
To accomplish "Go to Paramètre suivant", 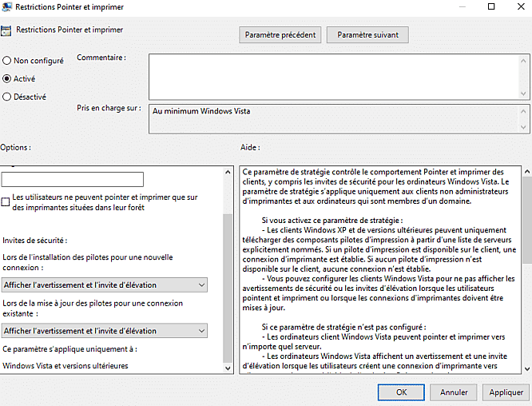I will coord(367,35).
